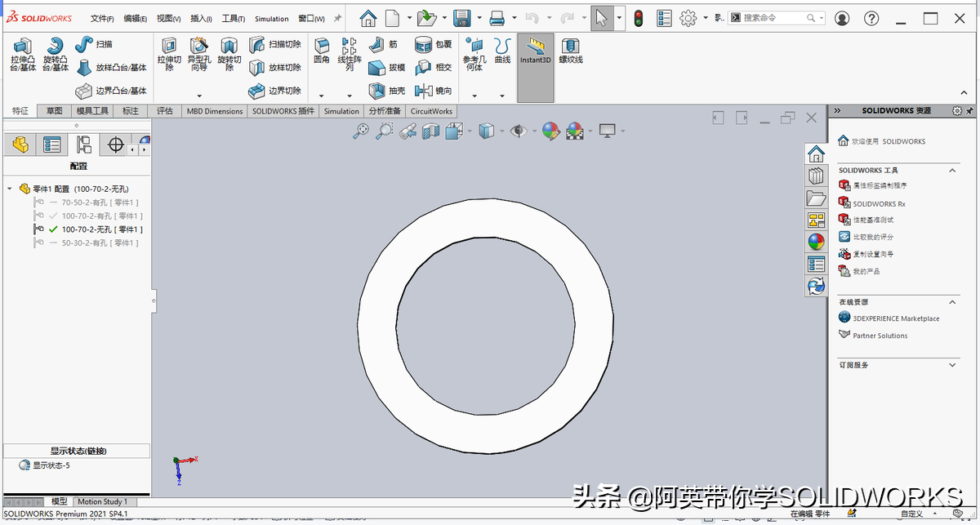
Task: Select the Shell tool (抽壳)
Action: (386, 91)
